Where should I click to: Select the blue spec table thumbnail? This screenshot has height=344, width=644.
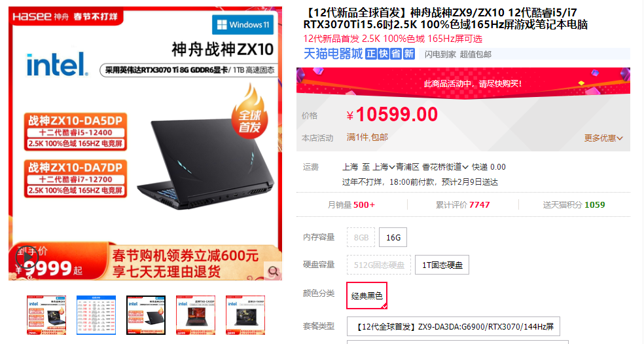pyautogui.click(x=96, y=315)
